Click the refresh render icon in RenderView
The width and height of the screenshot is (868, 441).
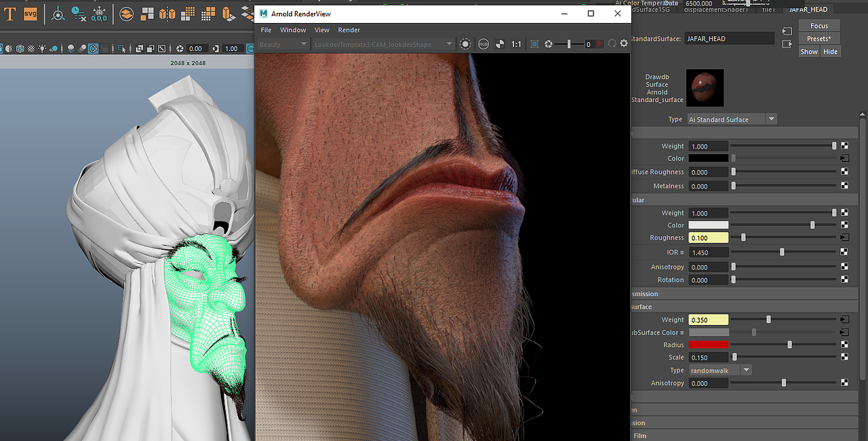612,44
